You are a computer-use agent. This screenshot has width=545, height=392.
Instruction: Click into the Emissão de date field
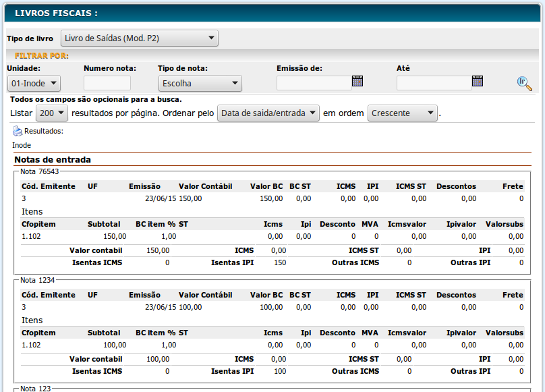[314, 84]
